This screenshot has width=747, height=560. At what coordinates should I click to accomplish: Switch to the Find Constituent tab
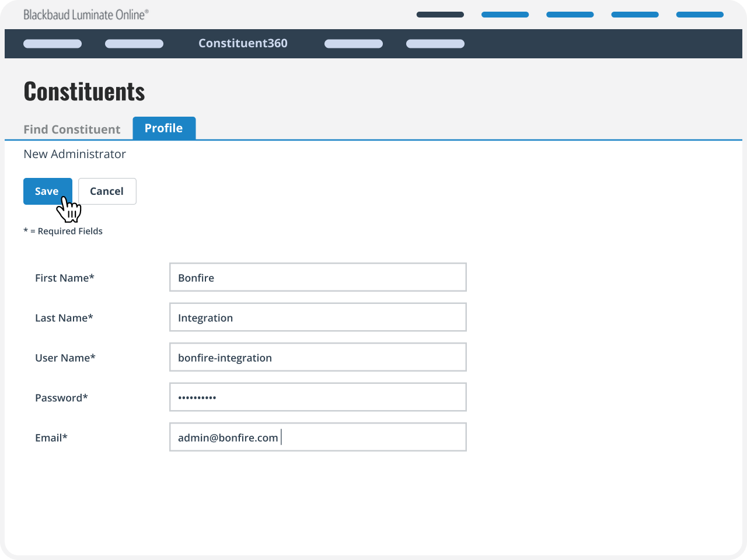point(72,129)
